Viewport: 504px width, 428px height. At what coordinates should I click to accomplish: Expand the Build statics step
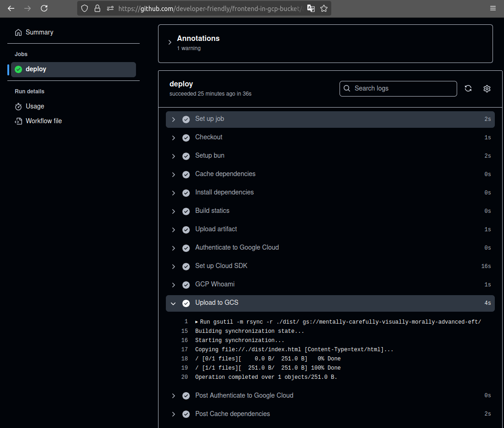[x=174, y=211]
